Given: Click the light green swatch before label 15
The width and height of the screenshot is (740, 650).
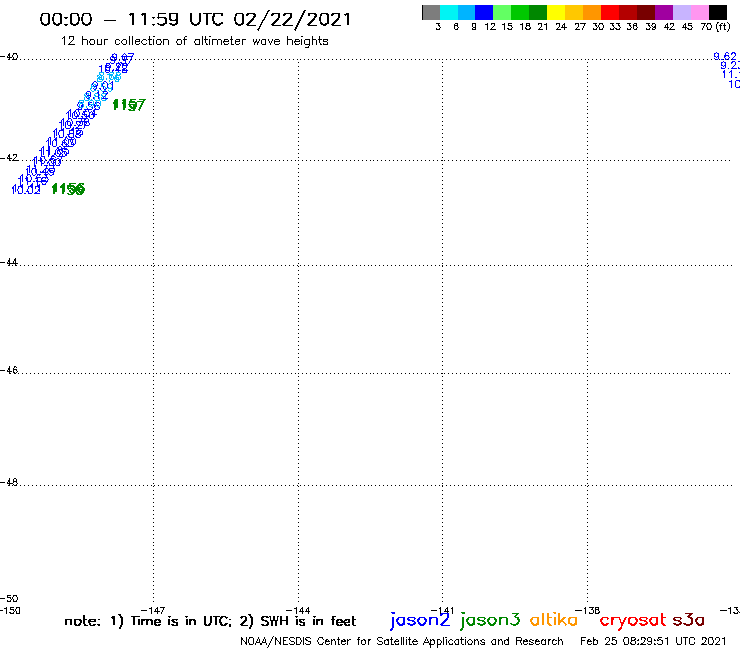Looking at the screenshot, I should [502, 12].
